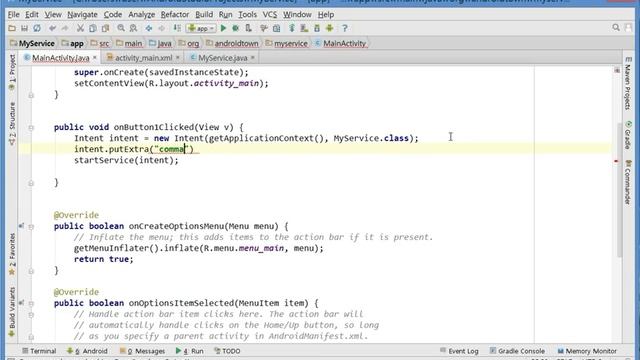Click the Open folder toolbar icon

click(x=12, y=28)
